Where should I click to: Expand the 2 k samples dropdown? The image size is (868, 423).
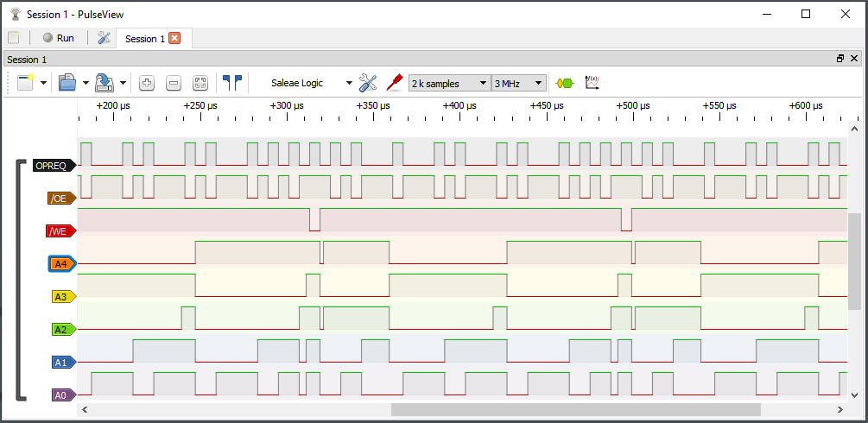click(449, 83)
